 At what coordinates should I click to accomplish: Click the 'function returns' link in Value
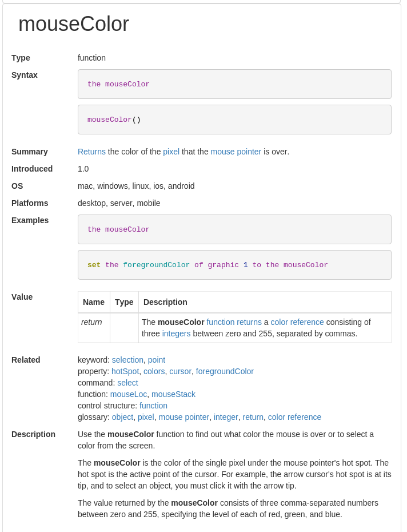[234, 322]
